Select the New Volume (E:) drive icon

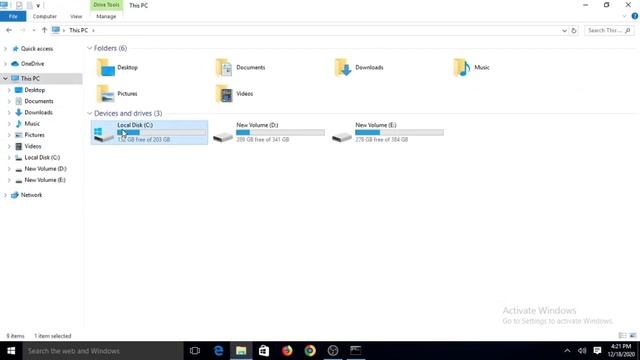[x=342, y=137]
